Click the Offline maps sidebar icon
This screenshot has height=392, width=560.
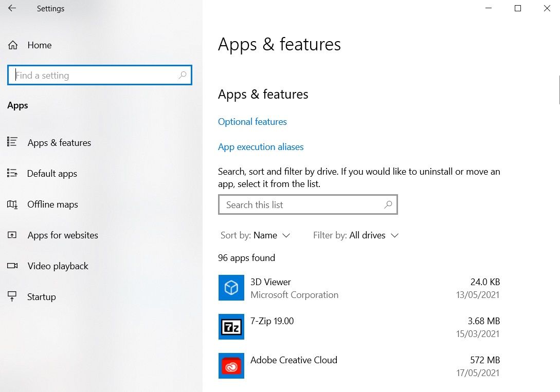pos(12,204)
